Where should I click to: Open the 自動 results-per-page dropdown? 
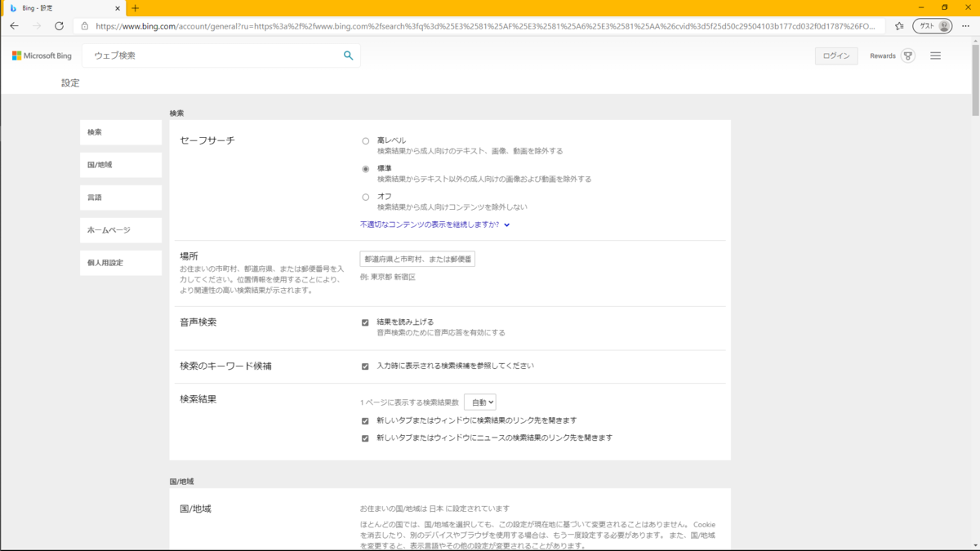pyautogui.click(x=480, y=402)
